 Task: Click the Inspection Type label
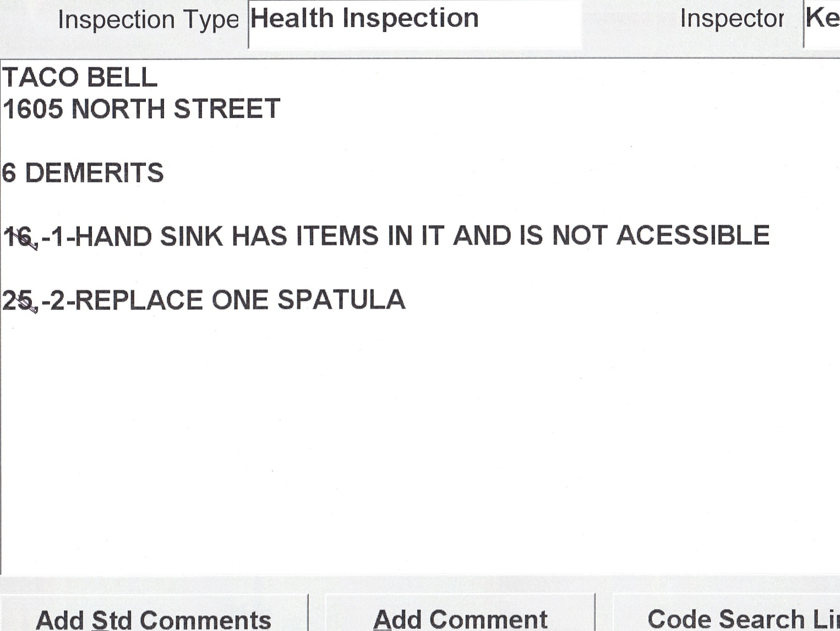click(x=148, y=20)
